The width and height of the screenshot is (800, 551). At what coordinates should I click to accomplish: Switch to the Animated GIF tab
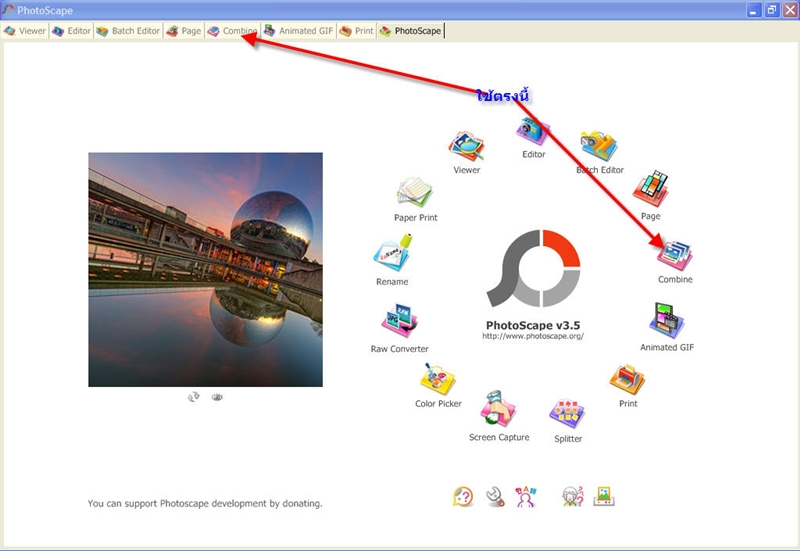tap(298, 31)
